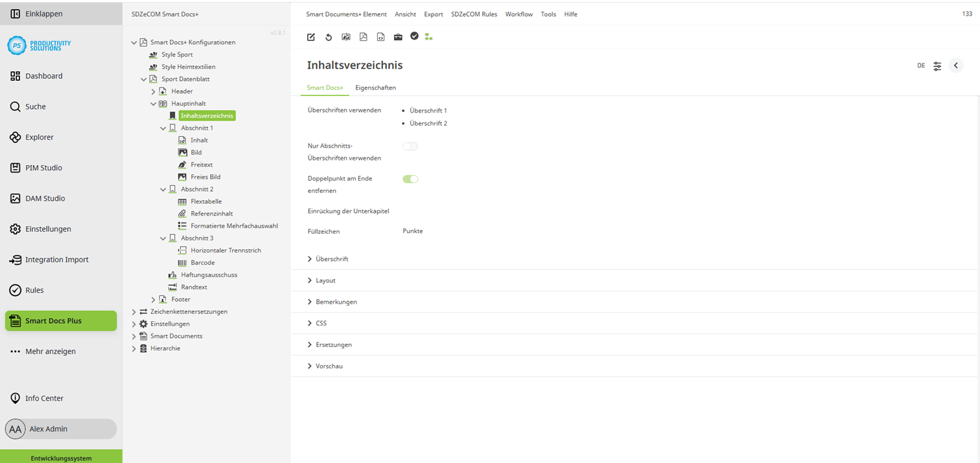The image size is (980, 463).
Task: Expand the Zeichenkettenersetzungen tree node
Action: (x=134, y=311)
